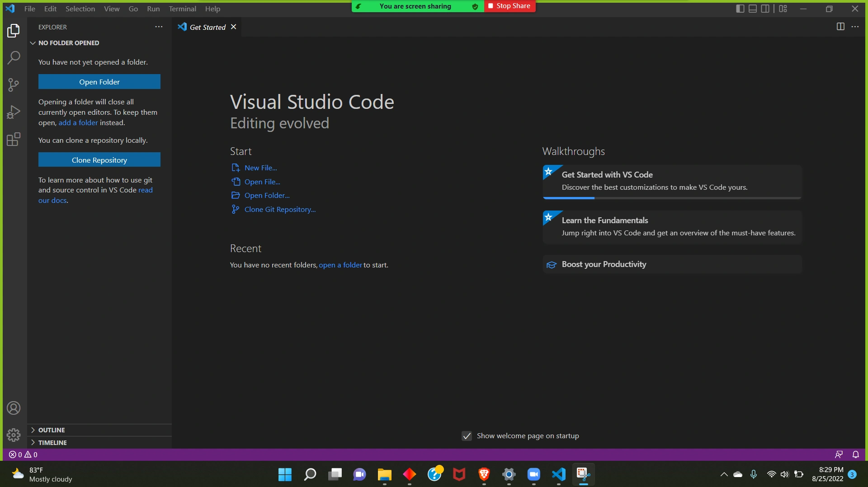Open the Extensions view
868x487 pixels.
pyautogui.click(x=14, y=139)
